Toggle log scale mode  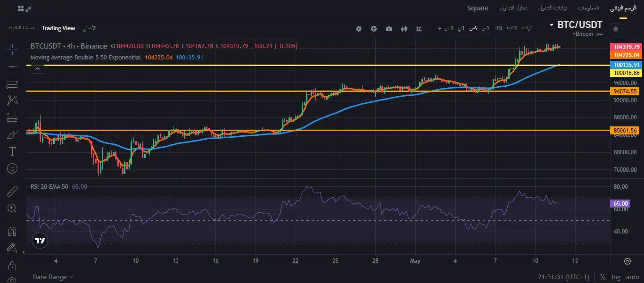(x=616, y=277)
